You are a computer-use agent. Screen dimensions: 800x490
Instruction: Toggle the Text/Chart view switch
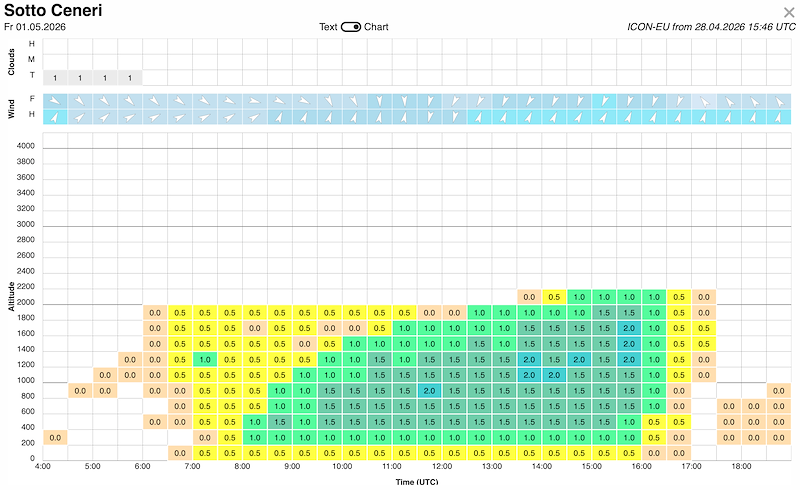(x=350, y=27)
